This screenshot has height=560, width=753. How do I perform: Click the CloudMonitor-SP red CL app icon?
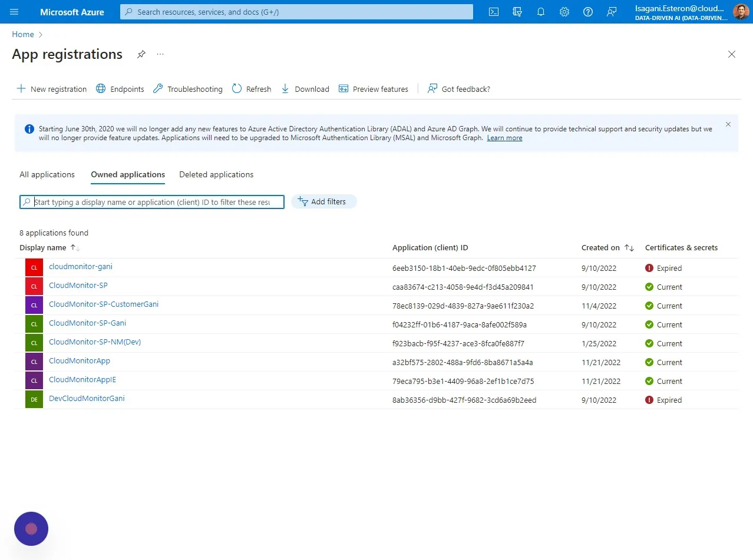tap(34, 286)
